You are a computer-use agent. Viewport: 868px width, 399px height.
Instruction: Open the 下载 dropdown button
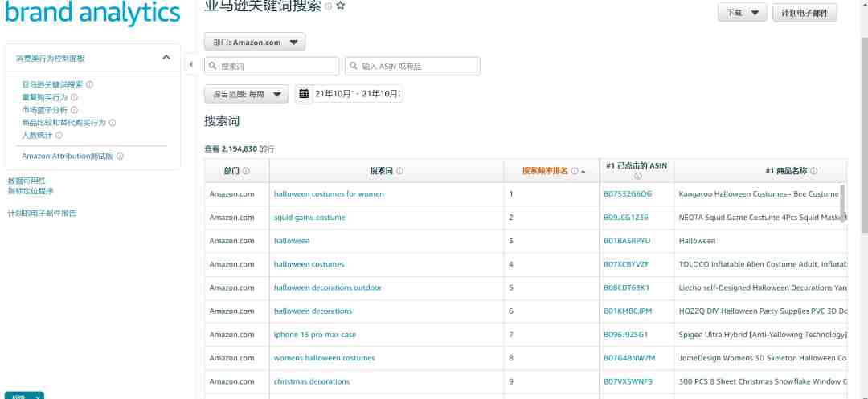click(x=742, y=13)
